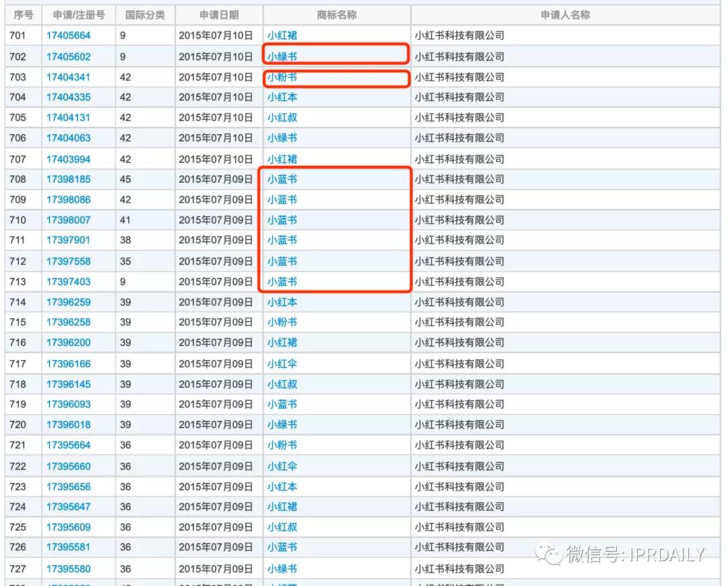Open trademark 小蓝书 in row 711
The height and width of the screenshot is (586, 728).
click(282, 240)
